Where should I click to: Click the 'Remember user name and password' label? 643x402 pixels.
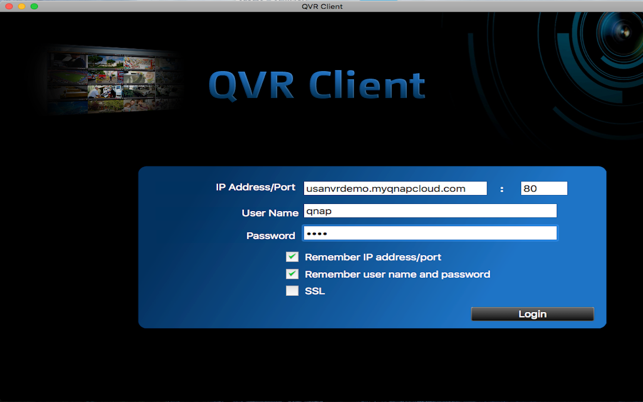[x=397, y=274]
